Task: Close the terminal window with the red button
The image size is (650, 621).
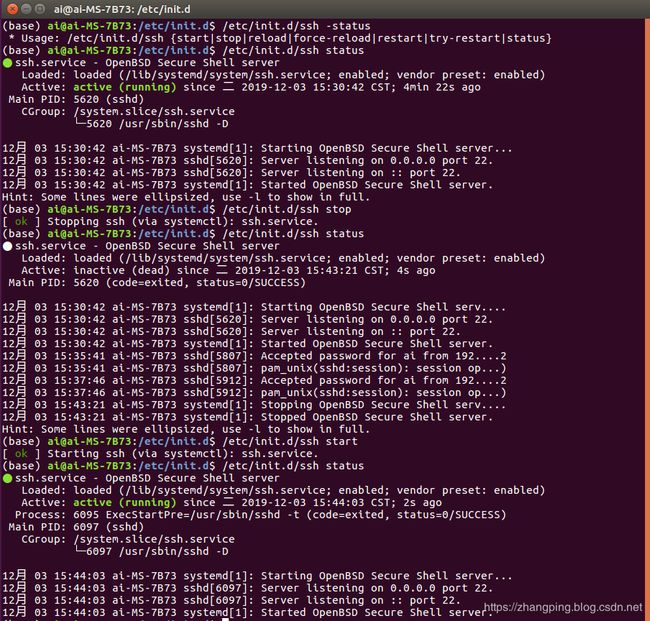Action: coord(13,9)
